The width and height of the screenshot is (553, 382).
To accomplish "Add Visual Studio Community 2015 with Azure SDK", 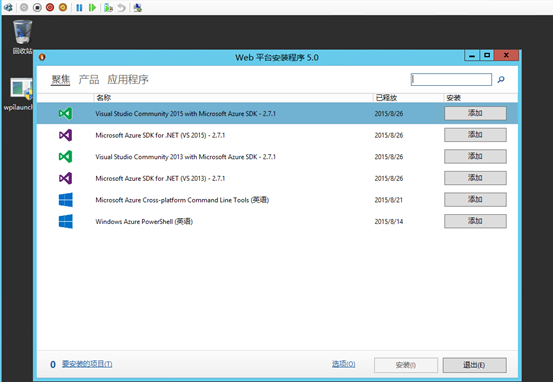I will [x=475, y=113].
